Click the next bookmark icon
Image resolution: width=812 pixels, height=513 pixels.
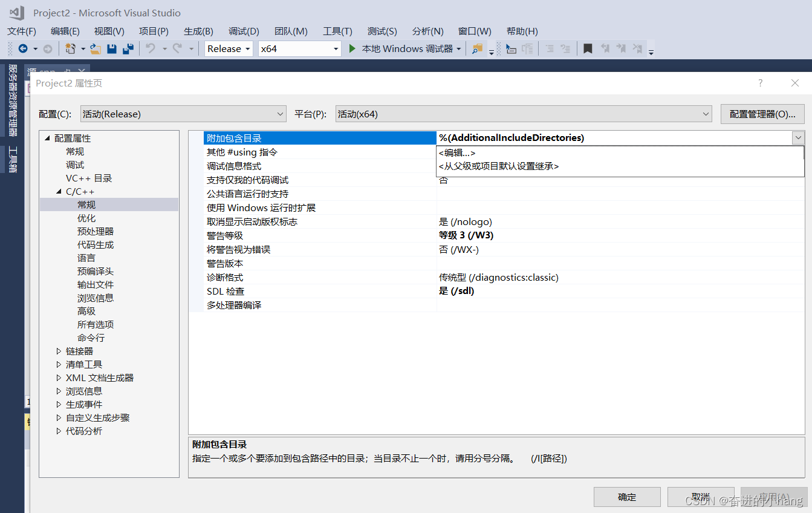click(x=621, y=49)
